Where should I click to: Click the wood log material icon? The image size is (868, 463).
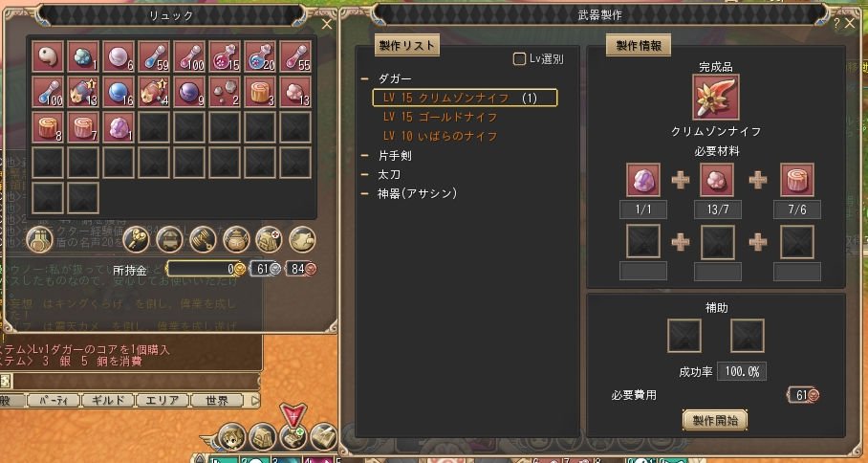[x=797, y=180]
